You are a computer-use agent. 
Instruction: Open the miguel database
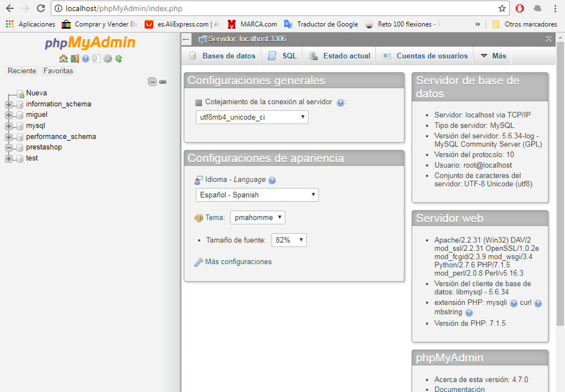click(37, 115)
